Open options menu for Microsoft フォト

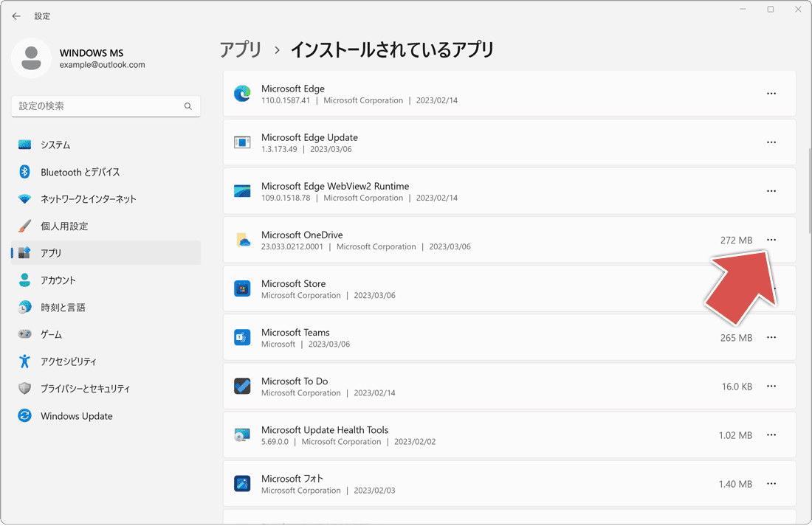coord(771,484)
